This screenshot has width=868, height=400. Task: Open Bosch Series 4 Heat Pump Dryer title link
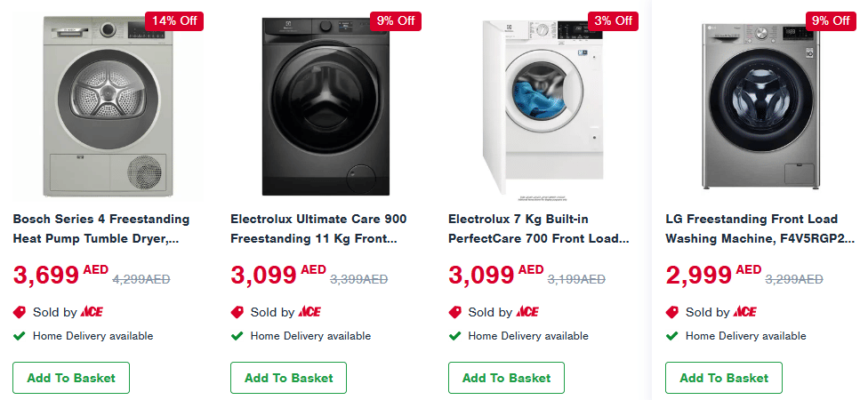[100, 228]
